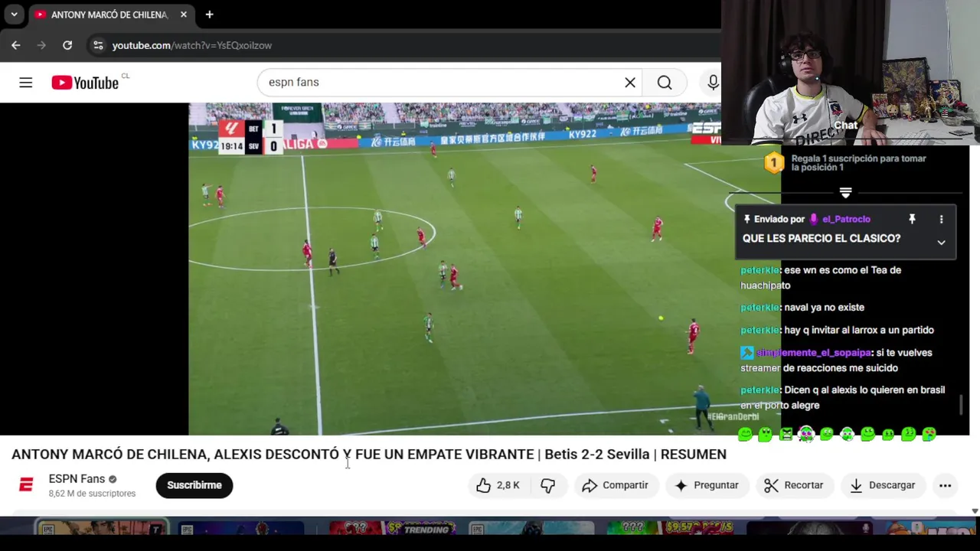The height and width of the screenshot is (551, 980).
Task: Close the ANTONY MARCÓ DE CHILENA tab
Action: (184, 15)
